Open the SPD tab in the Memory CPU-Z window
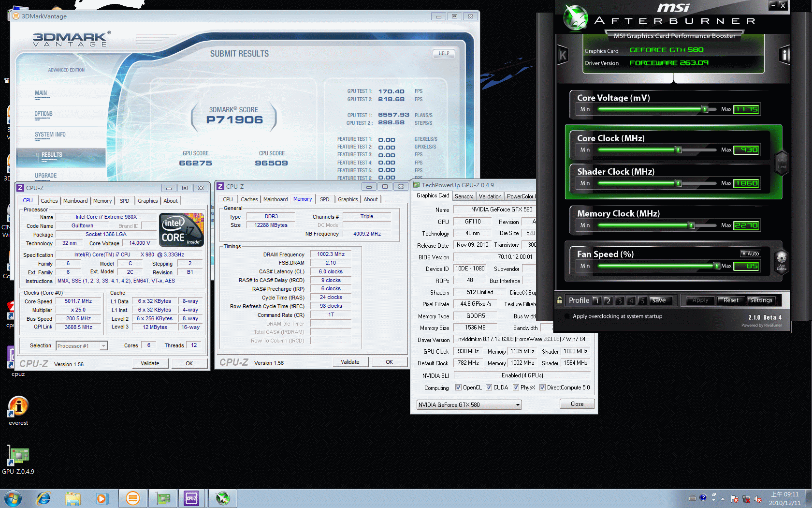This screenshot has width=812, height=508. 325,199
